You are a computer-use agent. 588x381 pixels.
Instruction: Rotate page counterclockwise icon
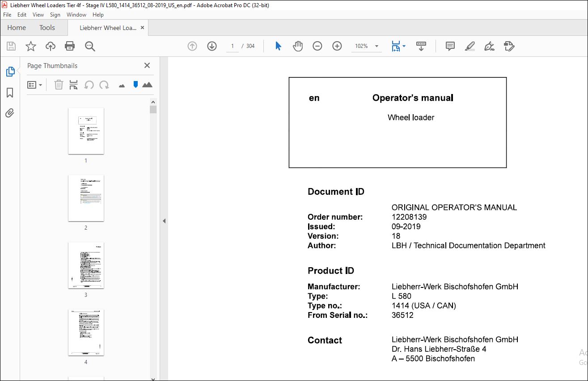[x=89, y=85]
